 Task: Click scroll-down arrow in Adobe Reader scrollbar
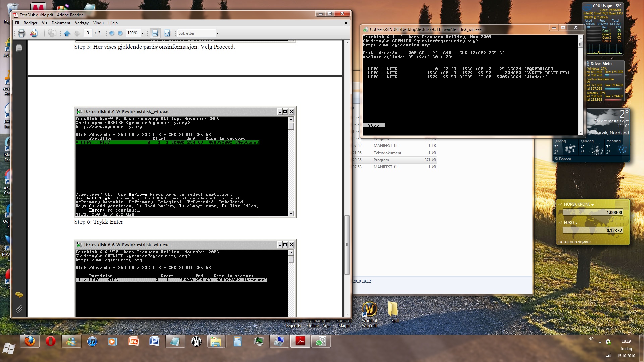pos(347,315)
